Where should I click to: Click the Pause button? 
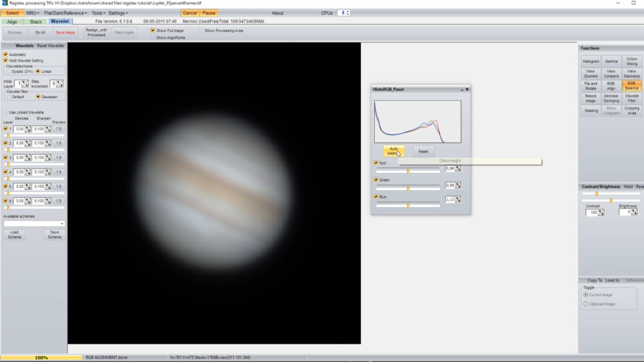(x=209, y=13)
